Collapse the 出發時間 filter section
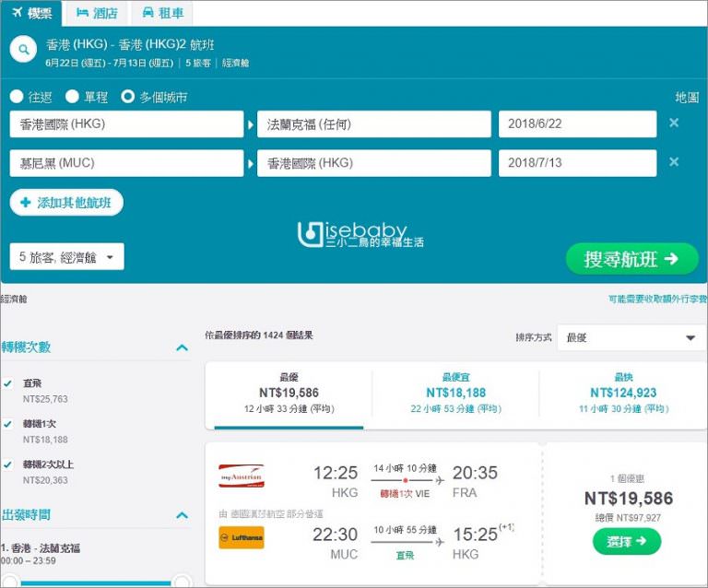Viewport: 708px width, 588px height. (x=182, y=515)
